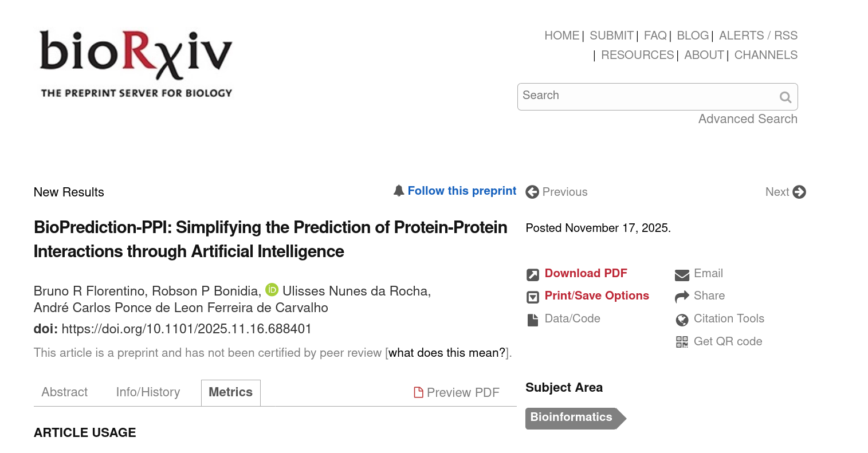Open the Data/Code document icon
Screen dimensions: 868x453
(x=533, y=320)
